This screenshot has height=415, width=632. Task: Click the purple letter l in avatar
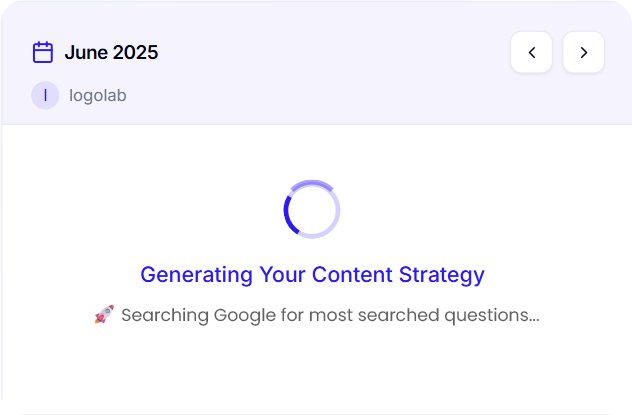tap(45, 95)
